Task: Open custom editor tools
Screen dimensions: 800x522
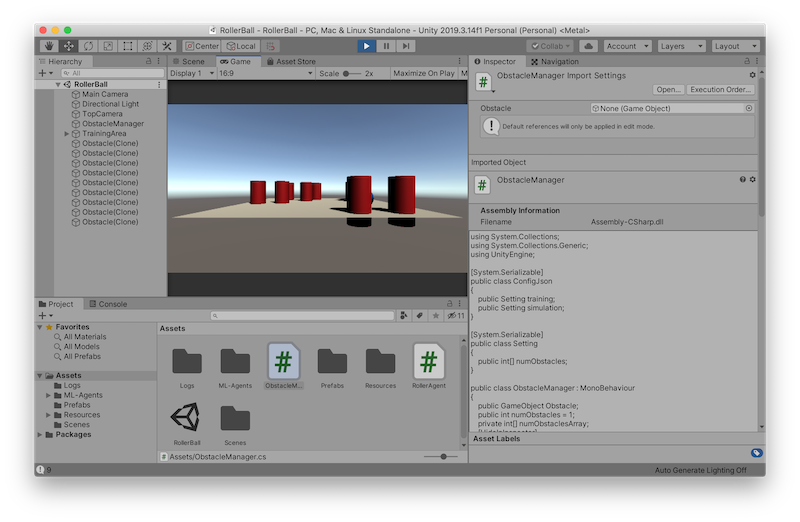Action: (167, 46)
